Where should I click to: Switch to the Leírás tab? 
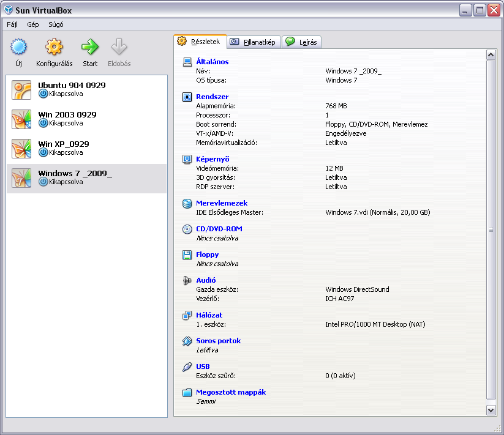pyautogui.click(x=301, y=42)
